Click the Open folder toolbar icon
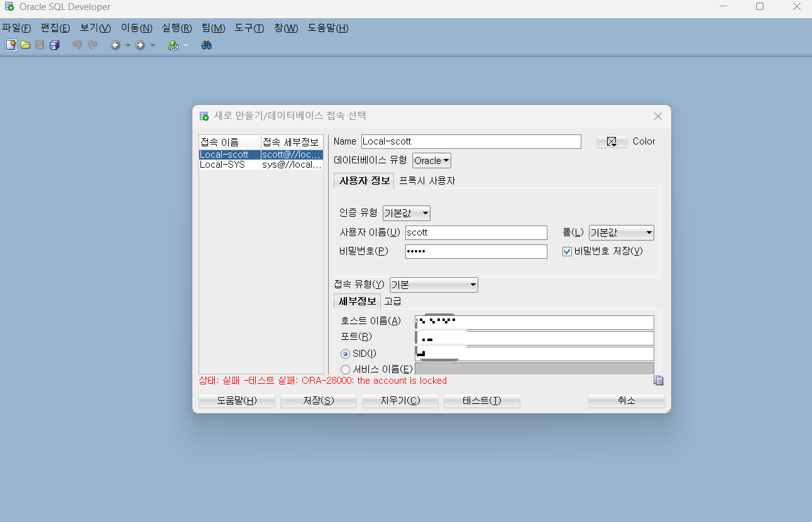Screen dimensions: 812x522 26,45
